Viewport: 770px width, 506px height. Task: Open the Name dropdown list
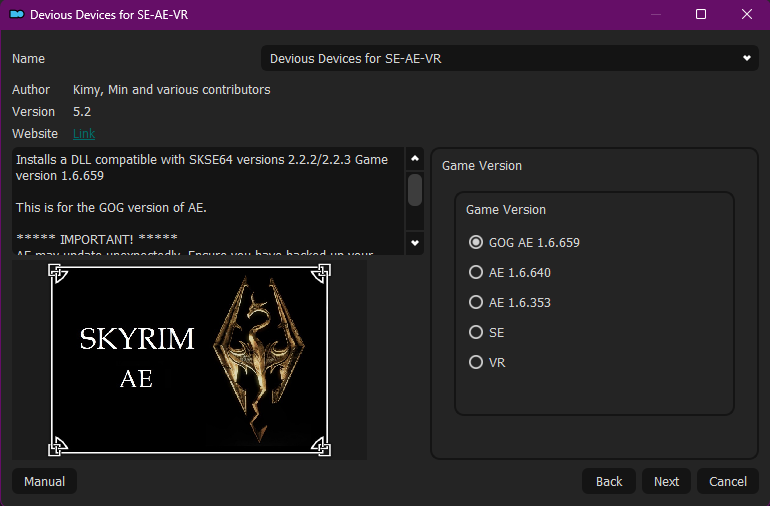coord(510,58)
